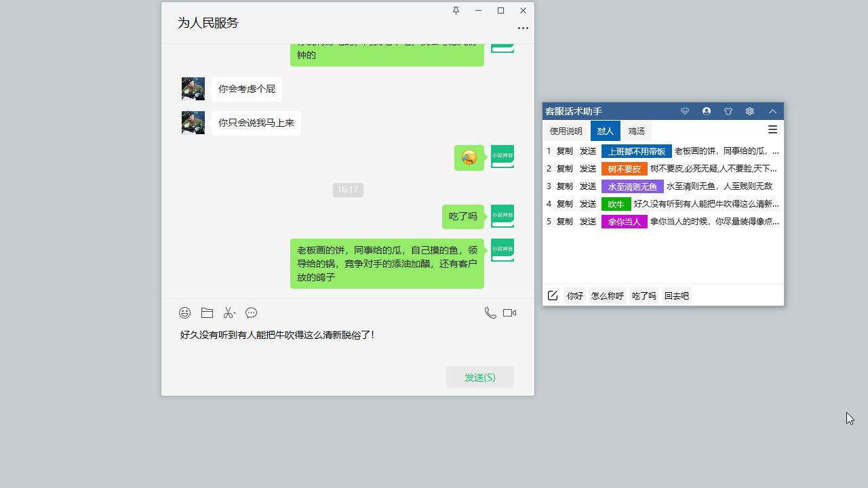Screen dimensions: 868x488
Task: Click chat title 为人民服务
Action: click(x=208, y=23)
